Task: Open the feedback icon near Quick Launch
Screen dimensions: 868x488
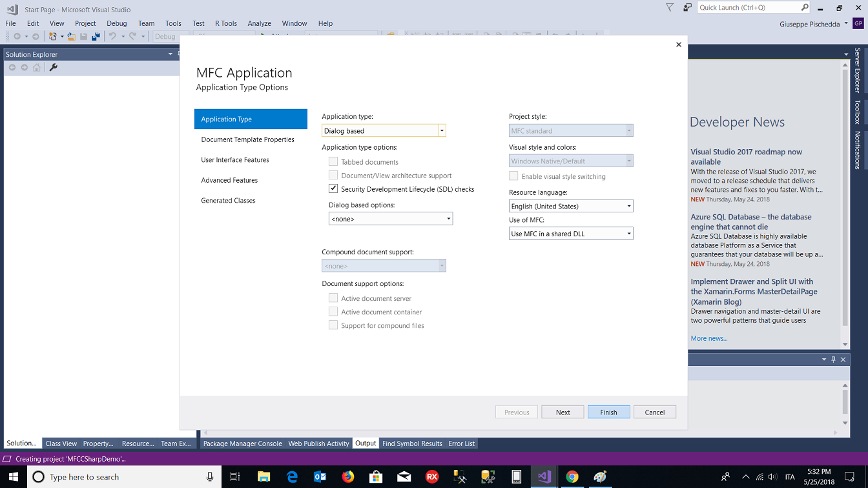Action: [687, 8]
